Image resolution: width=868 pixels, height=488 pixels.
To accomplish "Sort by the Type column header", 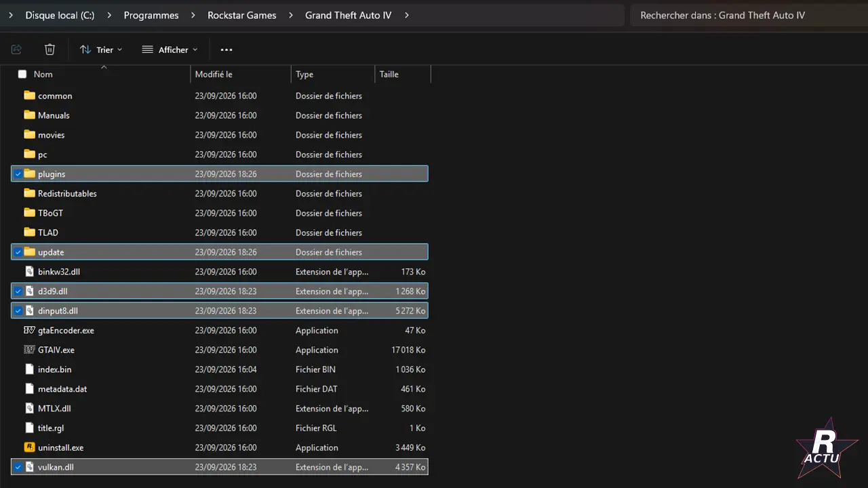I will tap(304, 74).
